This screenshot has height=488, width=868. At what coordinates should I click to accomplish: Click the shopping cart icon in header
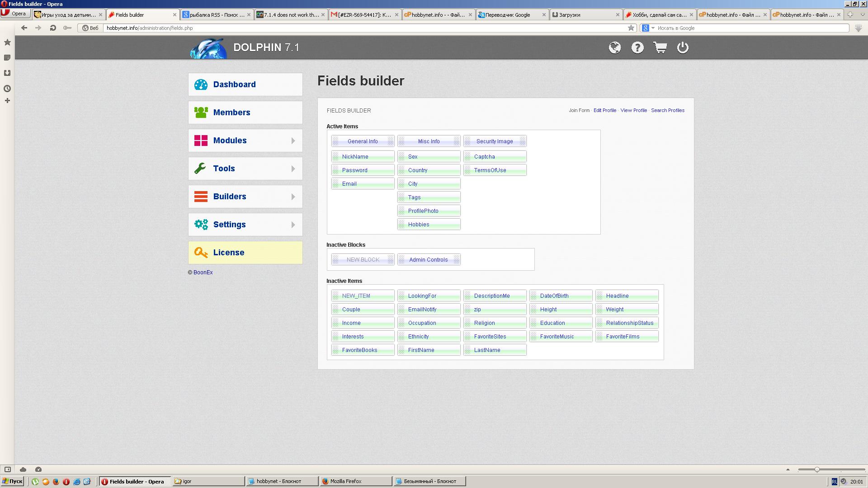(x=660, y=47)
